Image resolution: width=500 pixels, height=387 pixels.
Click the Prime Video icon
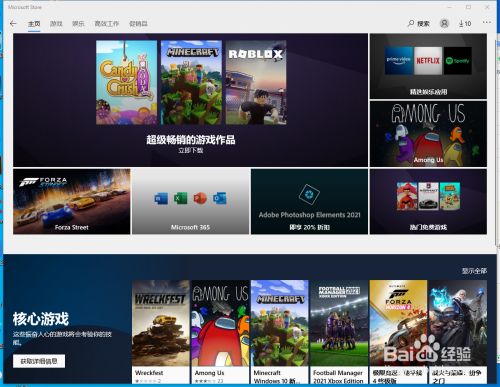click(x=398, y=61)
